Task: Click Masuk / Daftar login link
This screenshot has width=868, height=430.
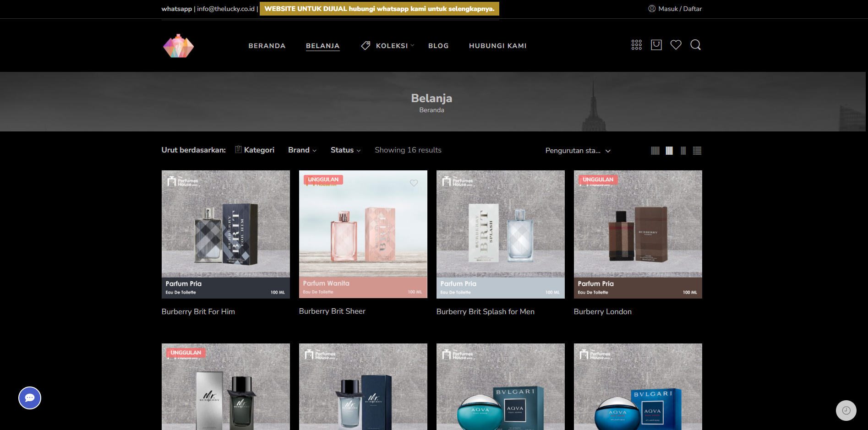Action: (x=680, y=9)
